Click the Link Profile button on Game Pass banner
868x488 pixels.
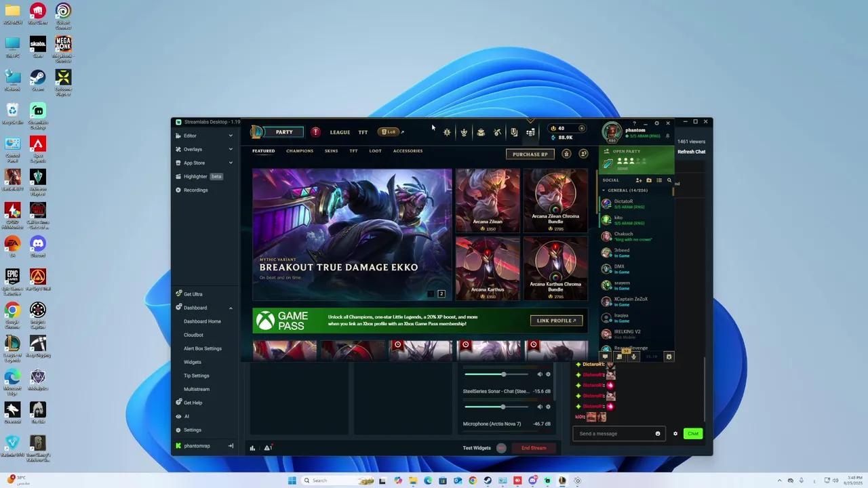(556, 321)
